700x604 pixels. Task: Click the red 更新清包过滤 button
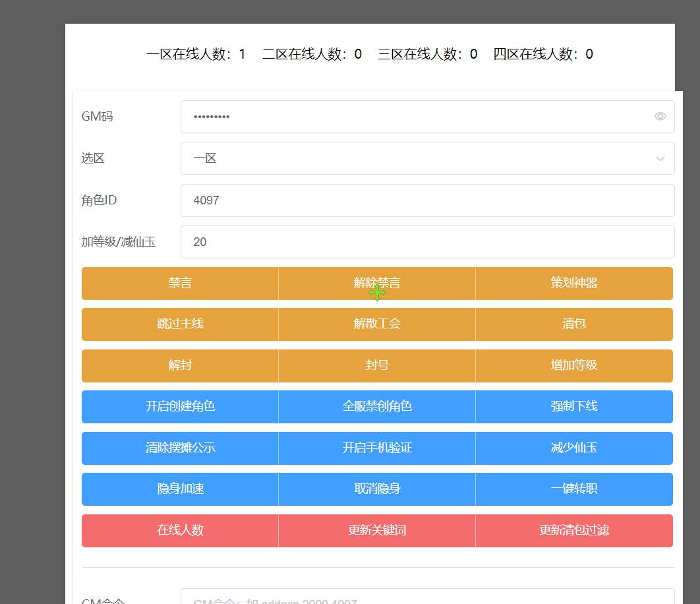point(574,531)
